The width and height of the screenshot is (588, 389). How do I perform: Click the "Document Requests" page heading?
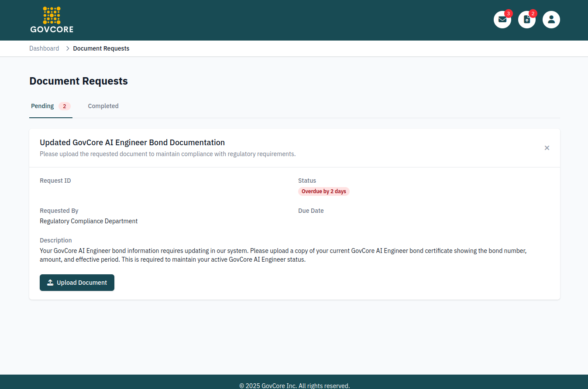coord(79,81)
